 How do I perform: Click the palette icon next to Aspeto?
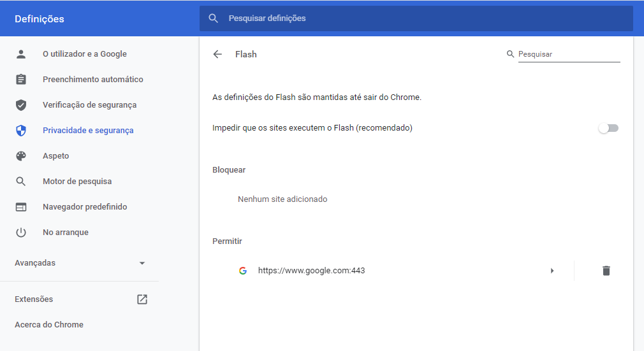click(x=21, y=156)
